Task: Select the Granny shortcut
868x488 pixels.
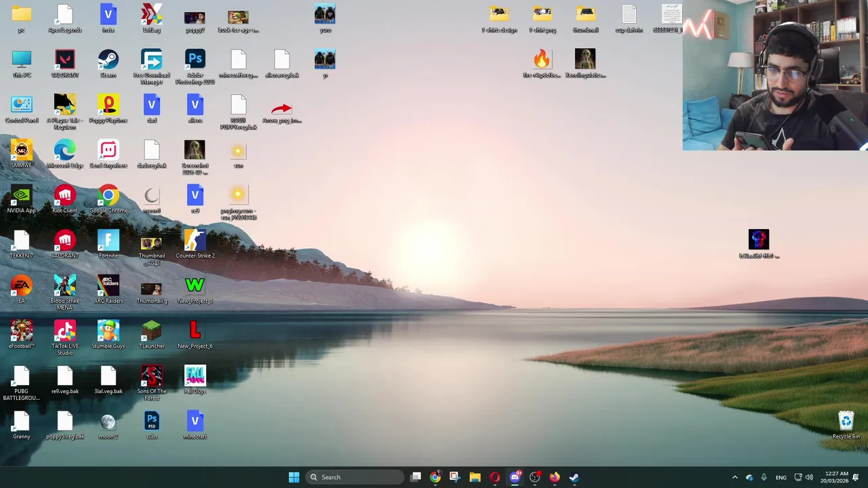Action: pos(21,426)
